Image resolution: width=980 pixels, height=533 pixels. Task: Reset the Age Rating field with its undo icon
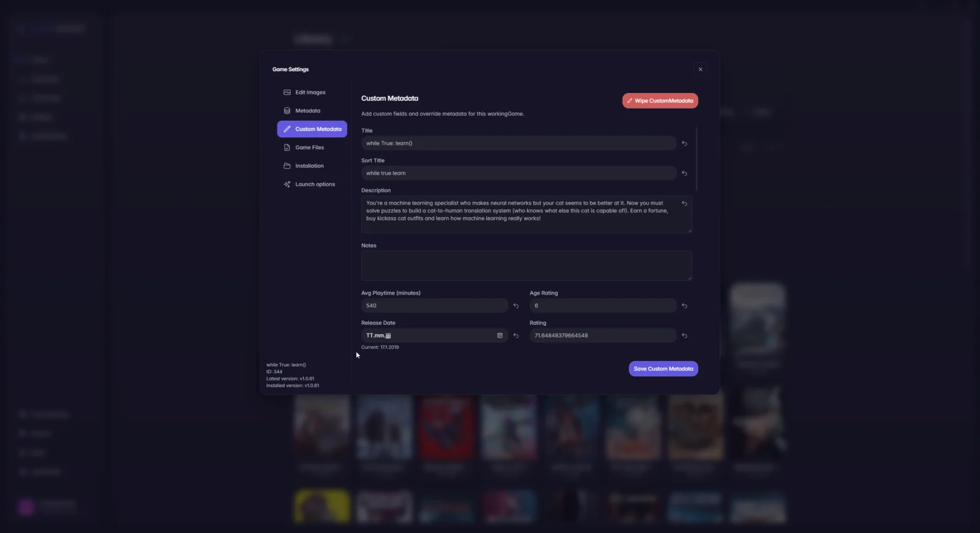[x=684, y=306]
